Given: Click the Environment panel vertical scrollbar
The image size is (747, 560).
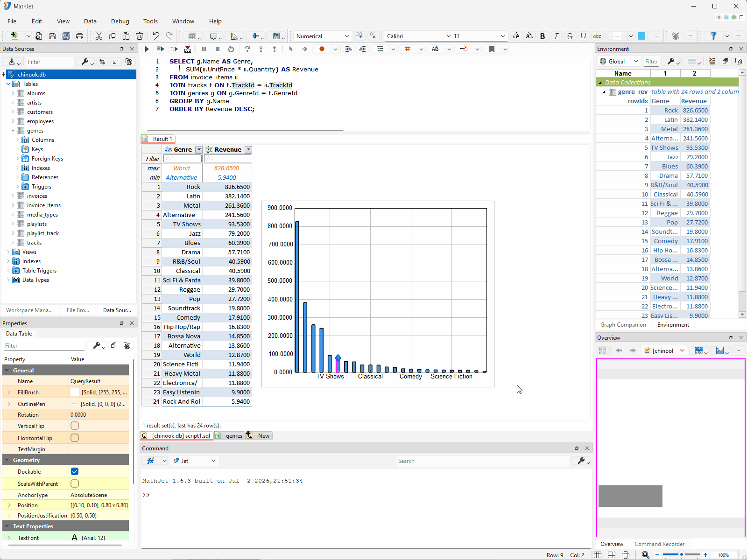Looking at the screenshot, I should pyautogui.click(x=742, y=194).
